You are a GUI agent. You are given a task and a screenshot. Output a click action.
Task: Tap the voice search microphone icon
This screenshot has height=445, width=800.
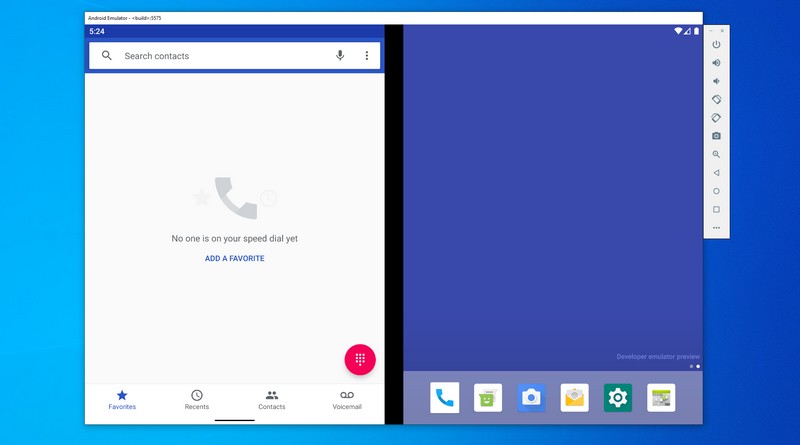point(340,56)
